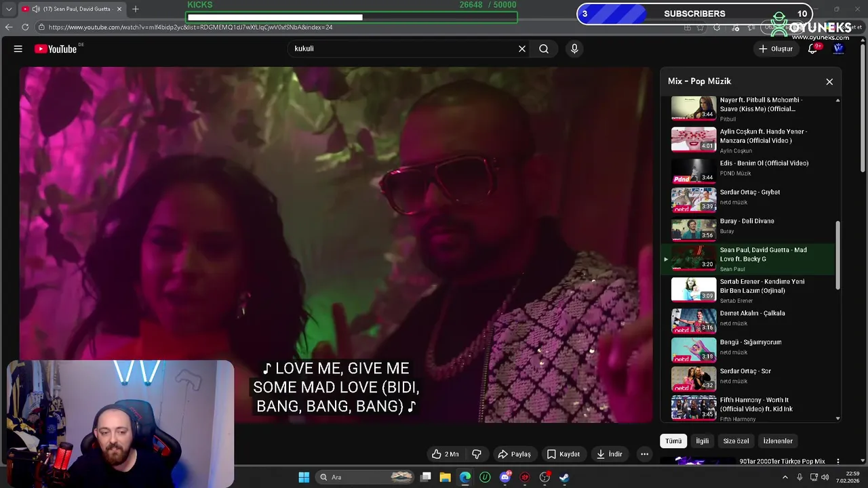Play Demet Akalın - Çalkala from playlist
Viewport: 868px width, 488px height.
point(748,320)
